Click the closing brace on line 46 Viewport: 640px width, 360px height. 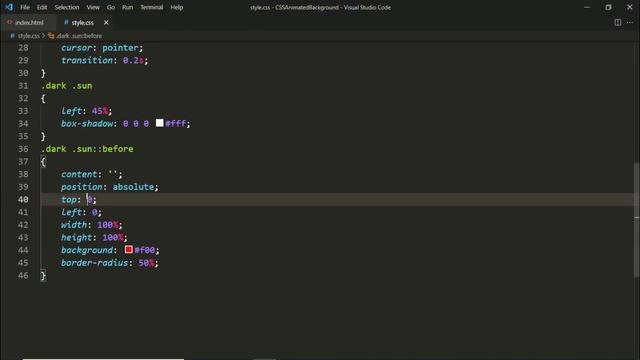[43, 276]
